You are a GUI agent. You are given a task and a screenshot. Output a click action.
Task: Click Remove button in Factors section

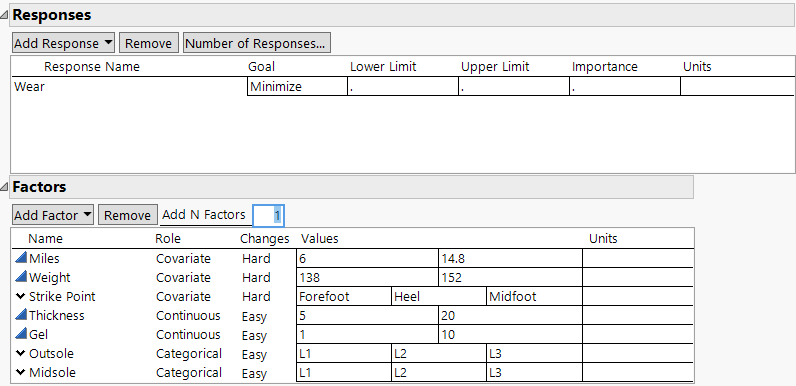127,215
